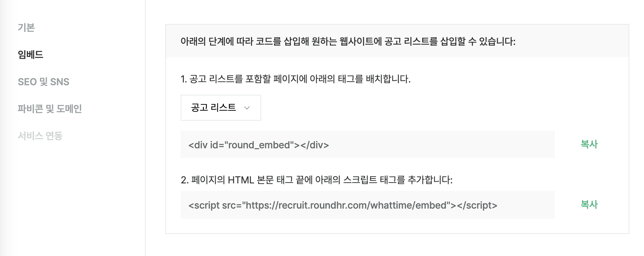The width and height of the screenshot is (644, 256).
Task: Click step 2 script tag instruction
Action: click(316, 180)
